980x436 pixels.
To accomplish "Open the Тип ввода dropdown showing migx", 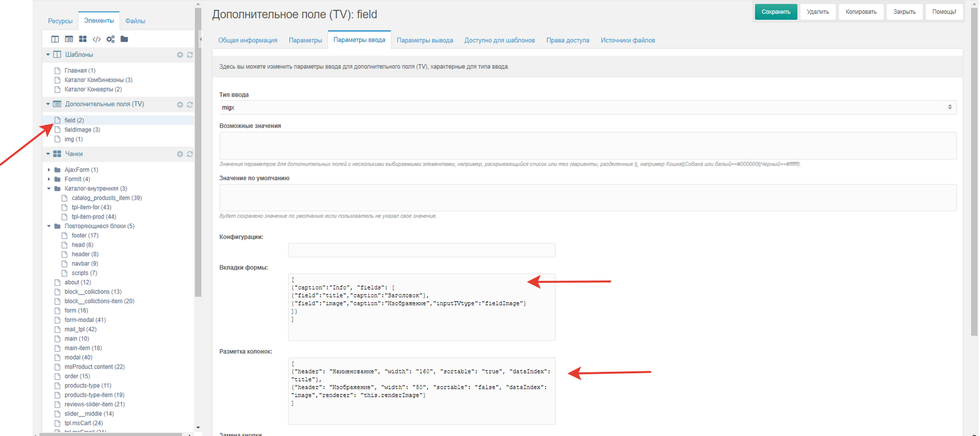I will tap(587, 107).
